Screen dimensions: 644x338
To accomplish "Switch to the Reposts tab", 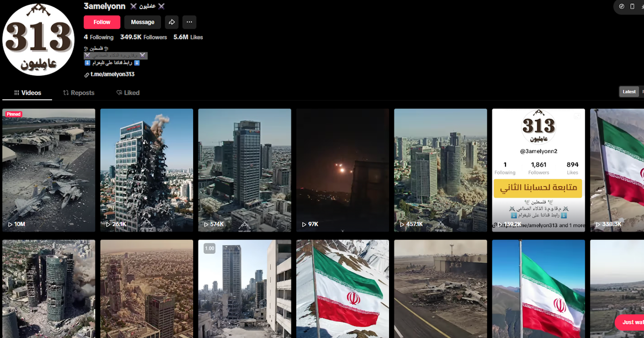I will [78, 92].
